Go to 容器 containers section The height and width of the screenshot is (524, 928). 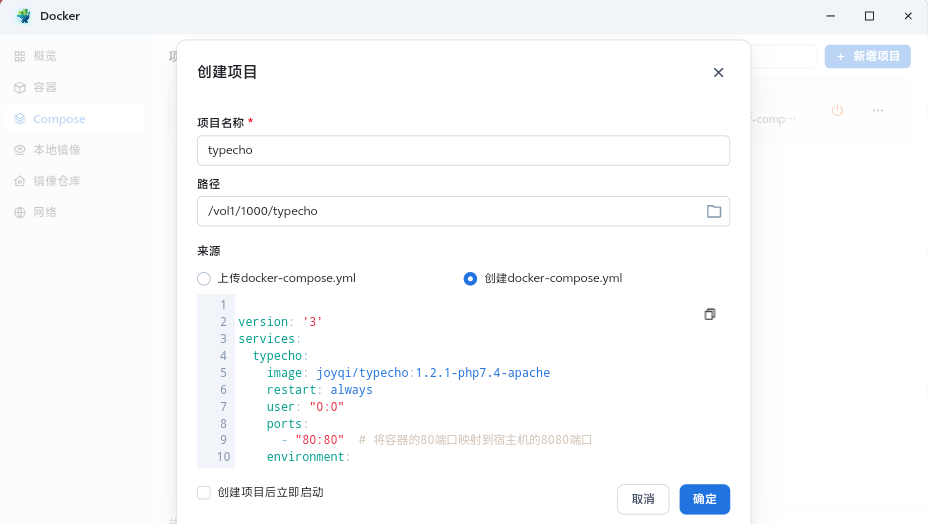point(44,87)
